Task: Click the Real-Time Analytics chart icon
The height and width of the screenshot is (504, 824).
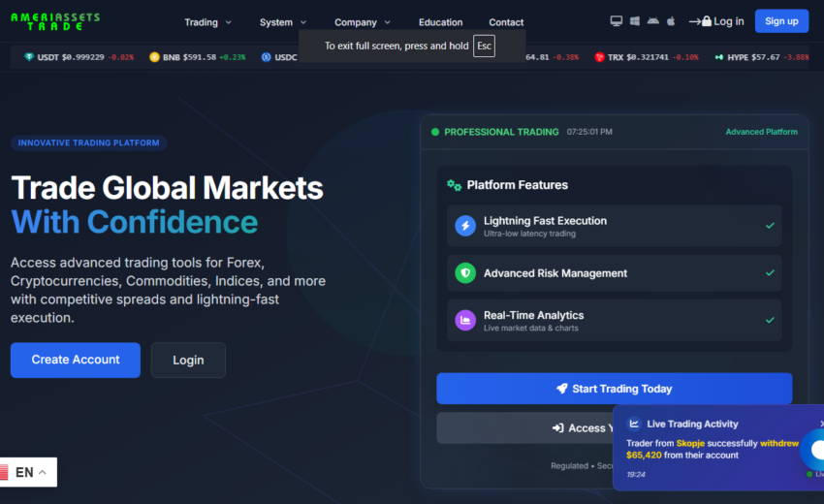Action: click(465, 320)
